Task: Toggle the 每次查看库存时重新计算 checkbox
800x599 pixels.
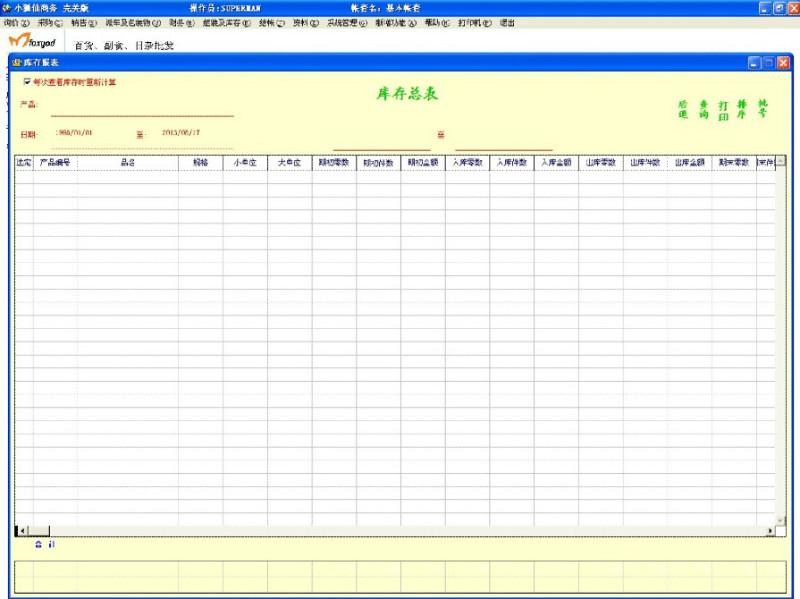Action: coord(27,82)
